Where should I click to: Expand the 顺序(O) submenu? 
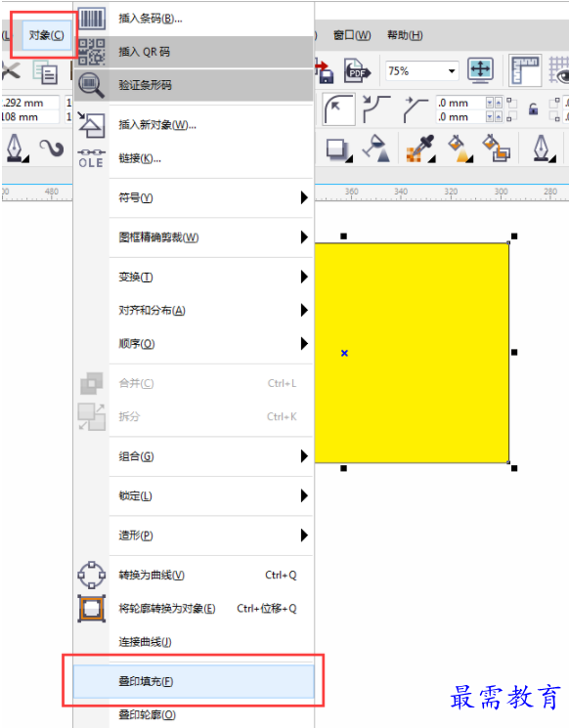click(194, 344)
